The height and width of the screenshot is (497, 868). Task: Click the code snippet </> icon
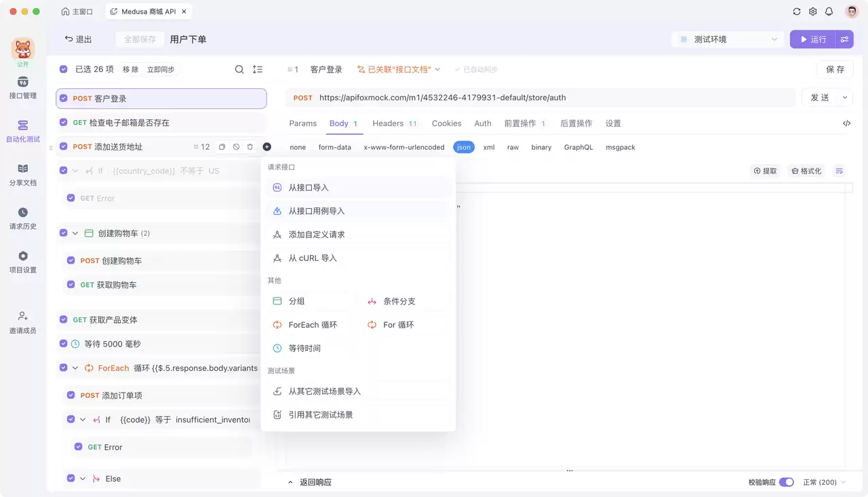[847, 123]
